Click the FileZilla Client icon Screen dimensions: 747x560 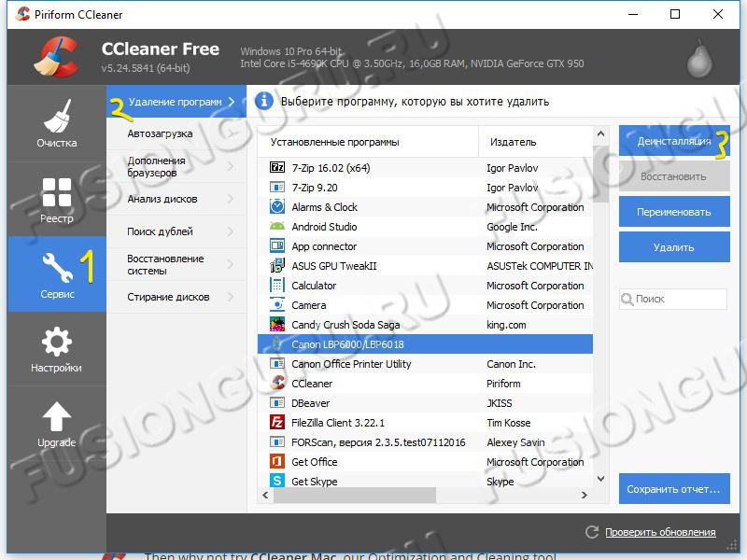[x=277, y=423]
